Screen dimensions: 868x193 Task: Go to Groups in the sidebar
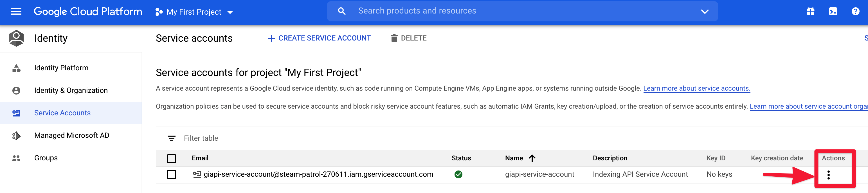pos(46,158)
